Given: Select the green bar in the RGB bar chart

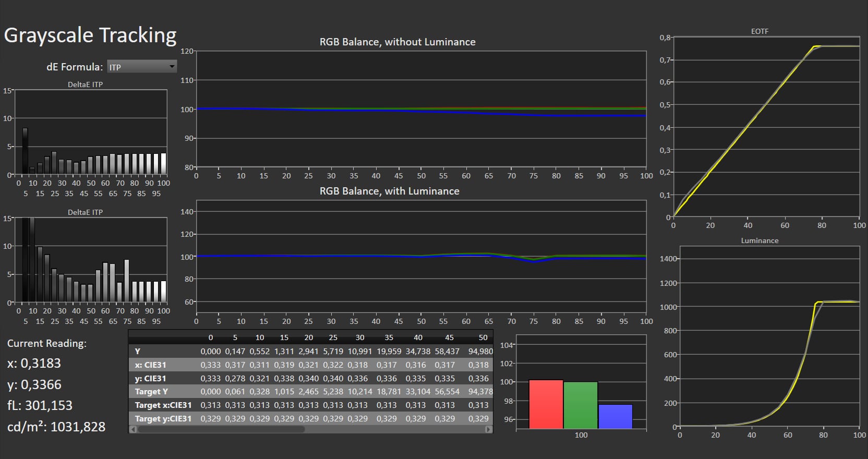Looking at the screenshot, I should pyautogui.click(x=581, y=405).
